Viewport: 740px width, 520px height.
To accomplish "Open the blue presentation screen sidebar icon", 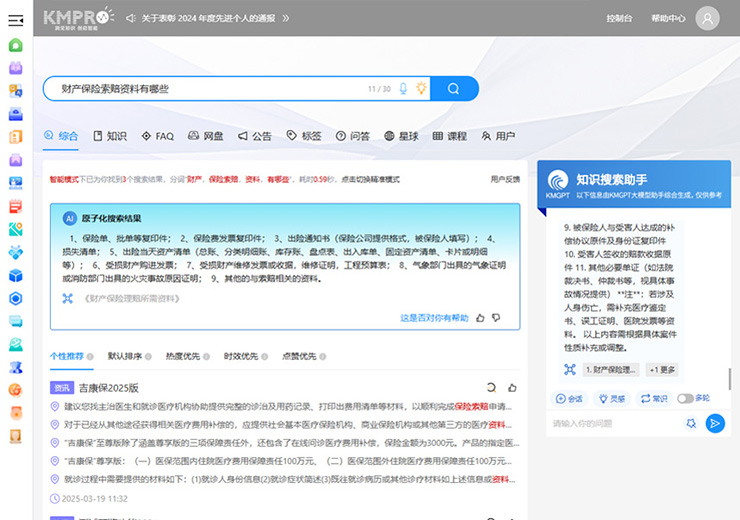I will [16, 183].
